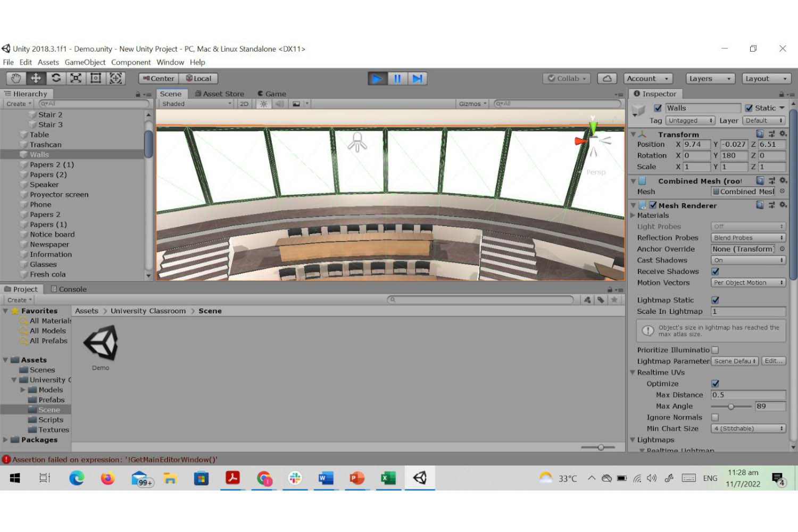798x532 pixels.
Task: Open the GameObject menu
Action: click(85, 62)
